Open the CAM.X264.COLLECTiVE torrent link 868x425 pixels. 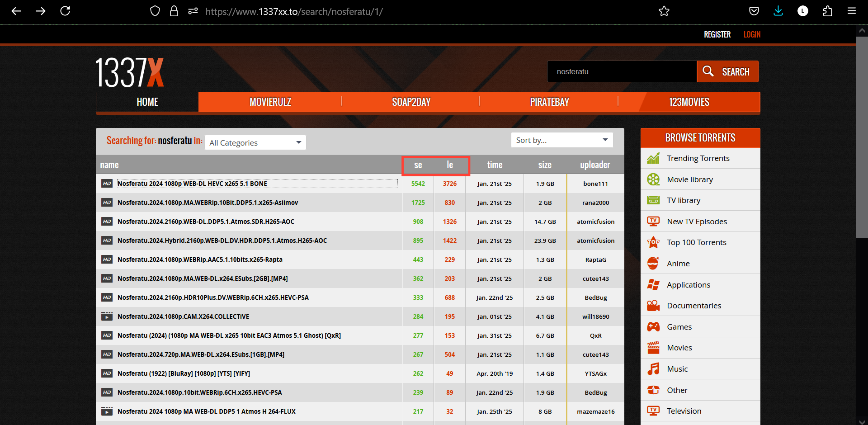pyautogui.click(x=183, y=316)
